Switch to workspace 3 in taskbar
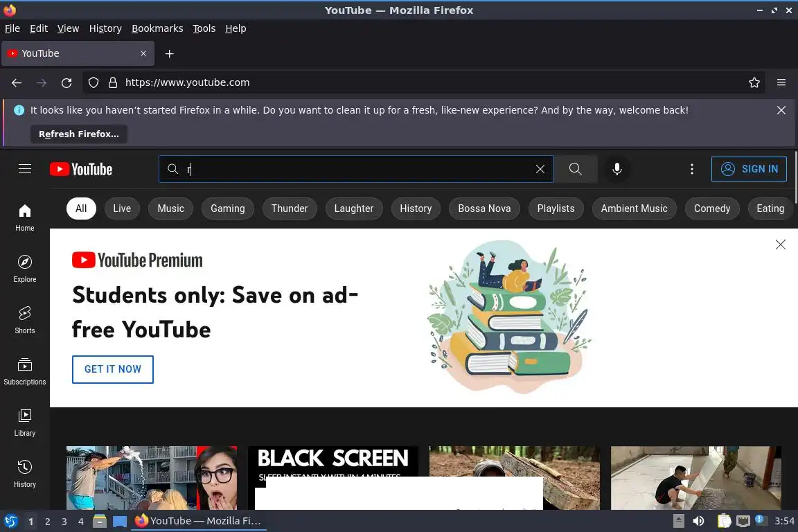The height and width of the screenshot is (532, 798). click(64, 522)
